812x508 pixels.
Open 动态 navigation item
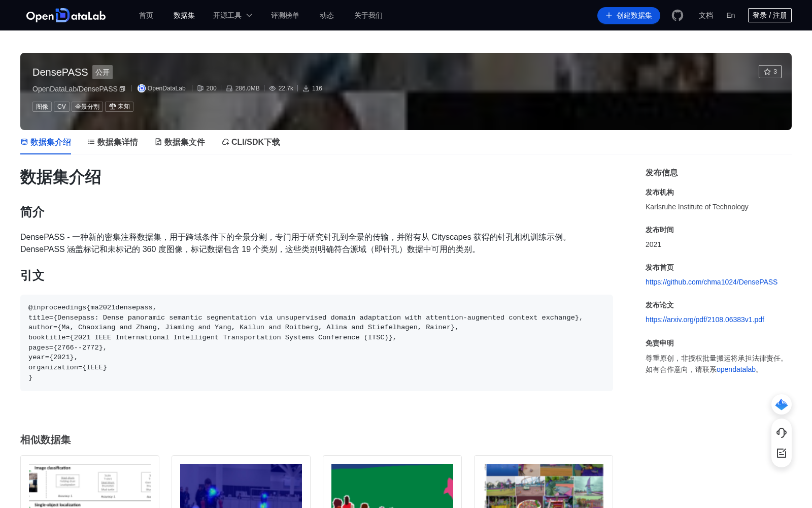tap(327, 15)
